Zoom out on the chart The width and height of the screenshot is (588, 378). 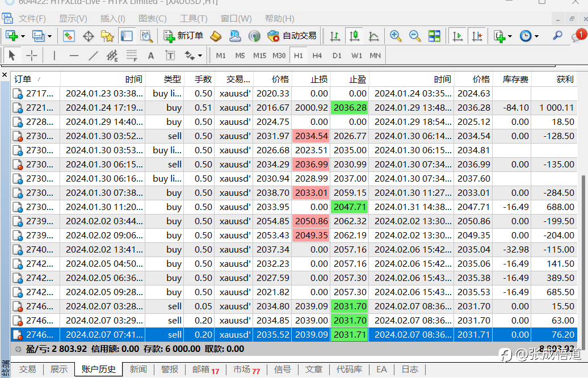coord(415,36)
